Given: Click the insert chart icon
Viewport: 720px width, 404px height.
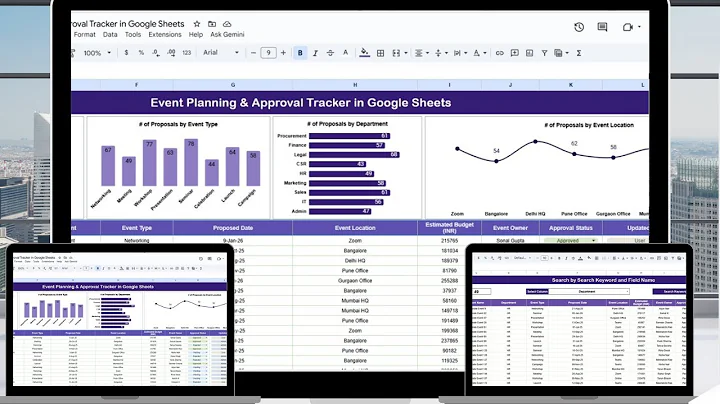Looking at the screenshot, I should click(x=529, y=53).
